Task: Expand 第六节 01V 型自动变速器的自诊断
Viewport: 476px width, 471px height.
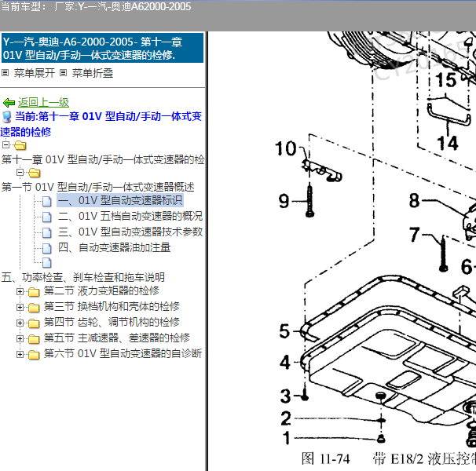Action: [20, 354]
